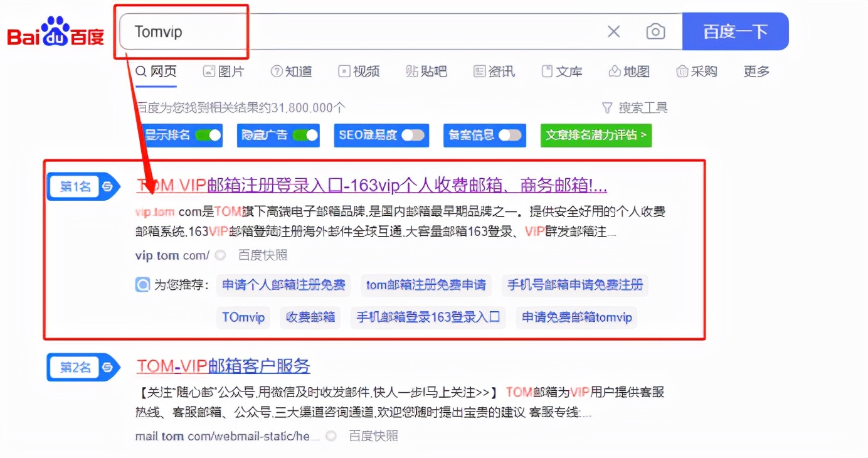Open the 采购 tab
Viewport: 868px width, 458px height.
tap(697, 72)
